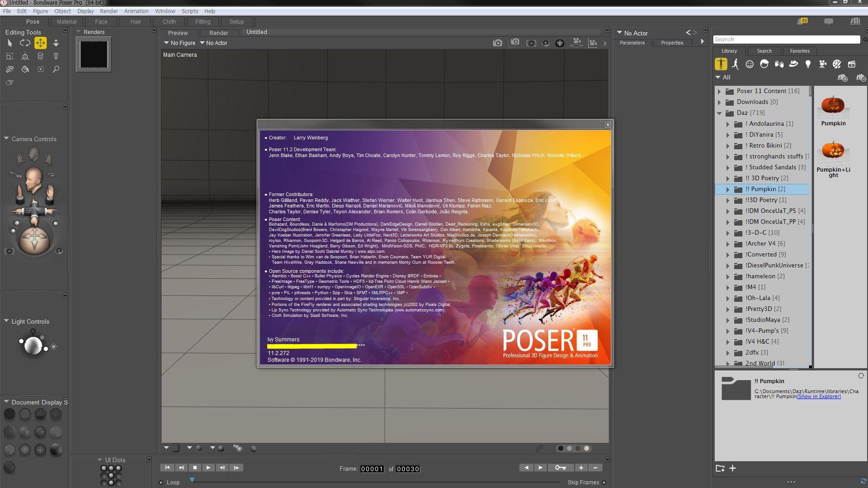
Task: Play the animation
Action: click(208, 468)
